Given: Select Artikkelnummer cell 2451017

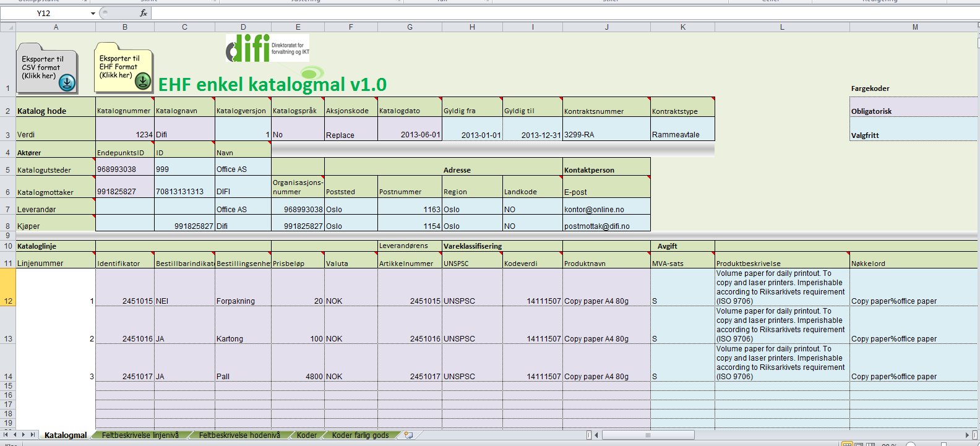Looking at the screenshot, I should pos(410,362).
